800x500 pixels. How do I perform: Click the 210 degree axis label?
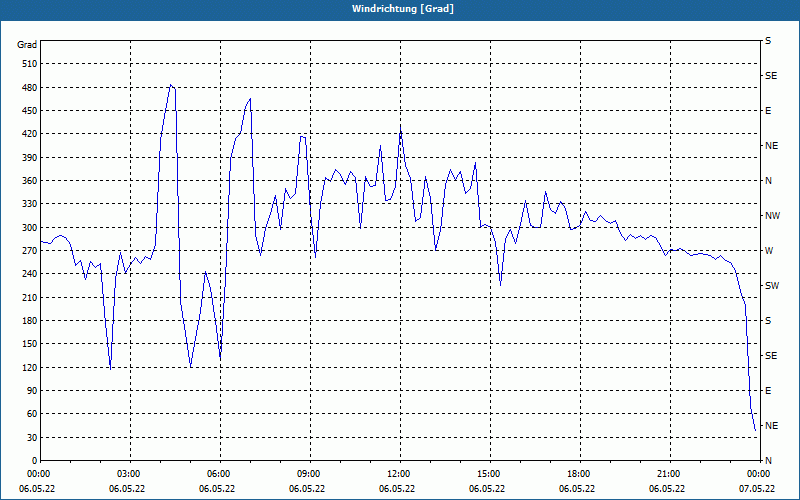coord(30,297)
